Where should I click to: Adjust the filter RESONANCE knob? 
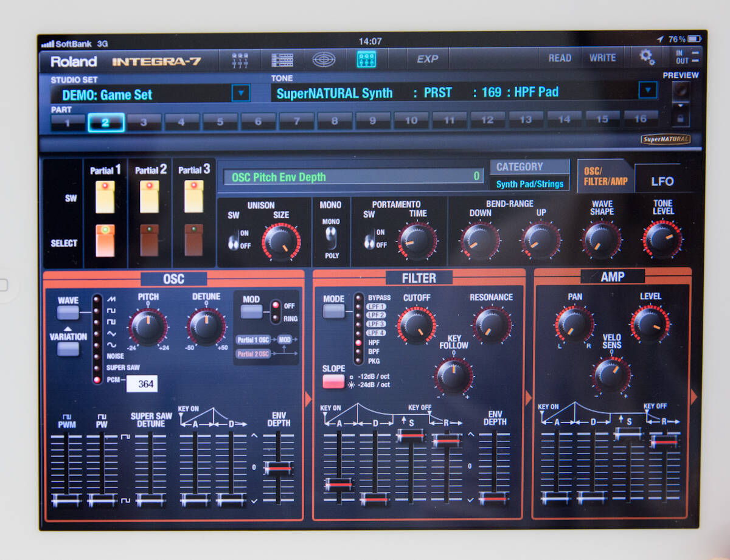(492, 325)
